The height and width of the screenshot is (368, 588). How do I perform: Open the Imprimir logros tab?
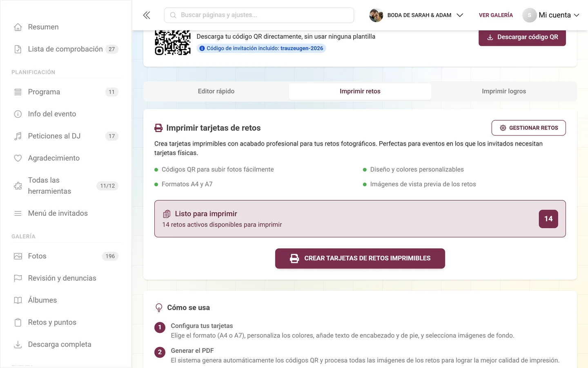[x=504, y=91]
